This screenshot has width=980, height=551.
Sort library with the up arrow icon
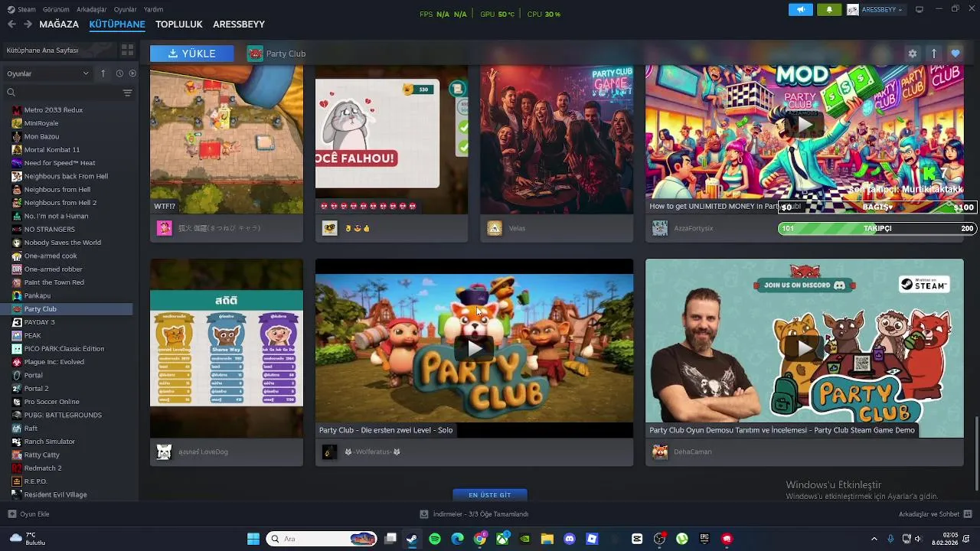click(103, 73)
